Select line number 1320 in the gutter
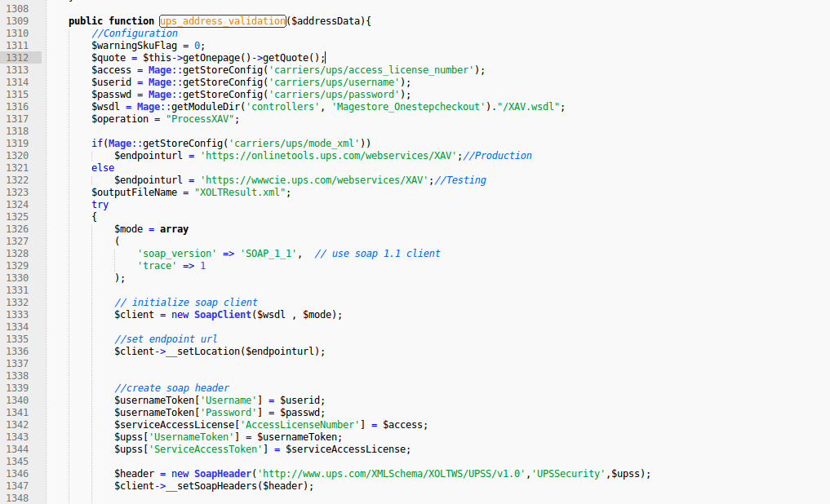The height and width of the screenshot is (504, 830). click(17, 156)
